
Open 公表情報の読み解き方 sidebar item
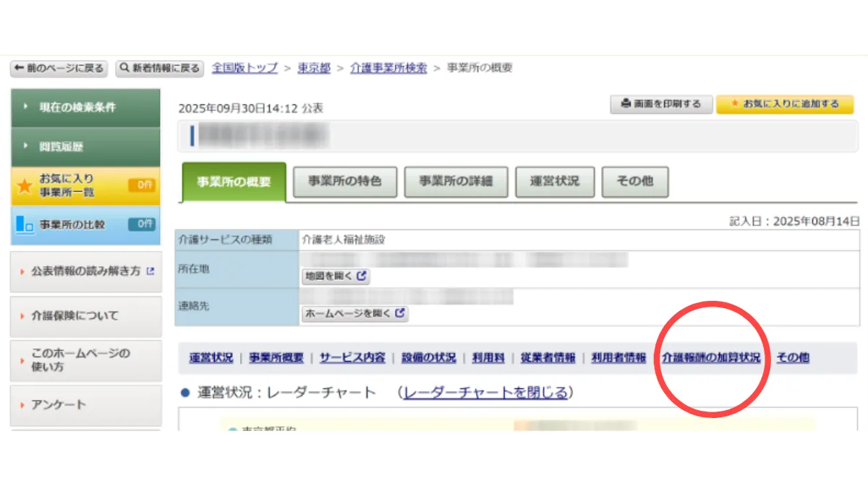[x=86, y=271]
